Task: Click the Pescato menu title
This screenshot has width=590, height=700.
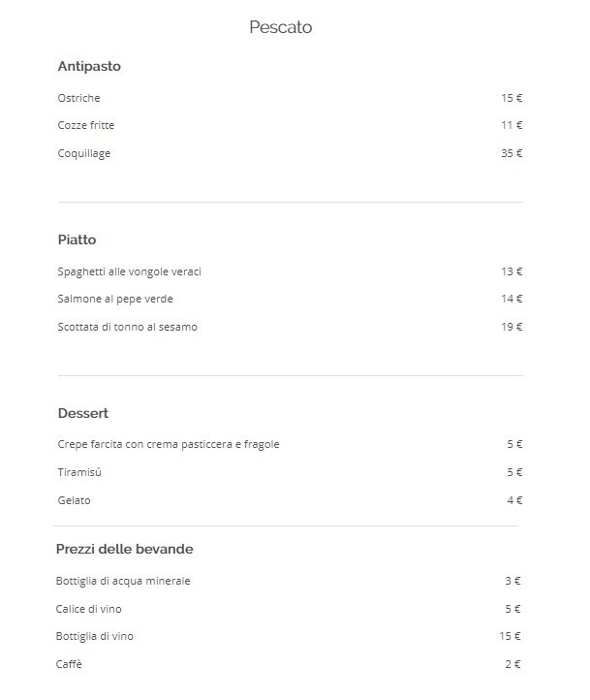Action: 280,27
